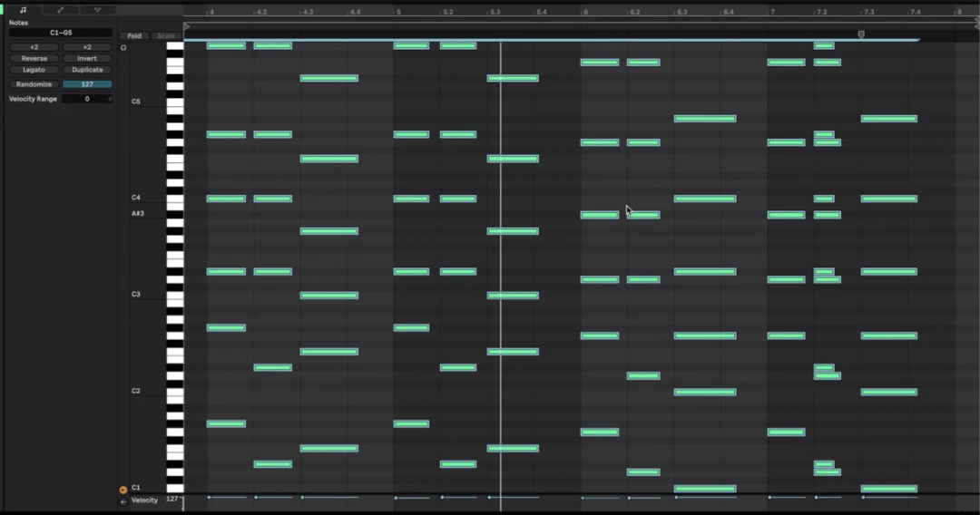Viewport: 980px width, 515px height.
Task: Click the 4.3 mark on the time ruler
Action: point(309,12)
